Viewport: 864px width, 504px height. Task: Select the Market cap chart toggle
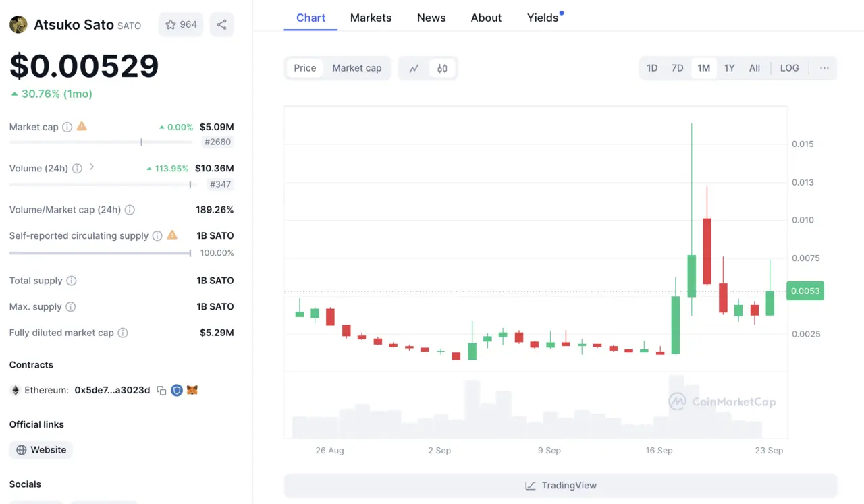click(356, 68)
